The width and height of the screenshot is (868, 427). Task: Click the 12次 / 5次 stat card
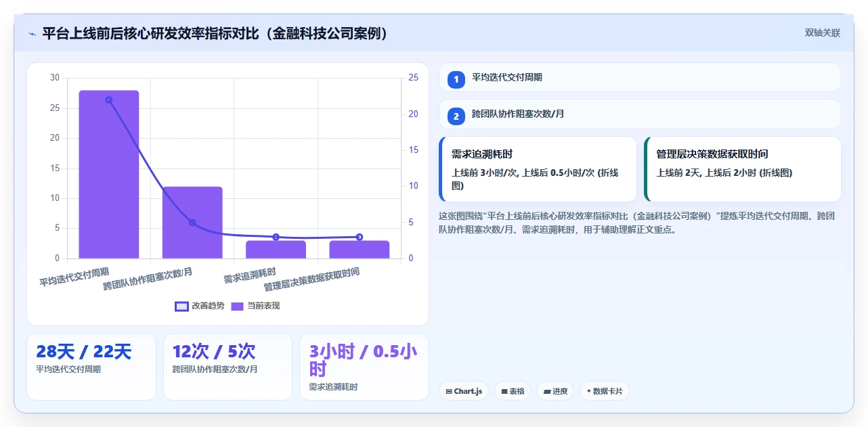point(227,367)
